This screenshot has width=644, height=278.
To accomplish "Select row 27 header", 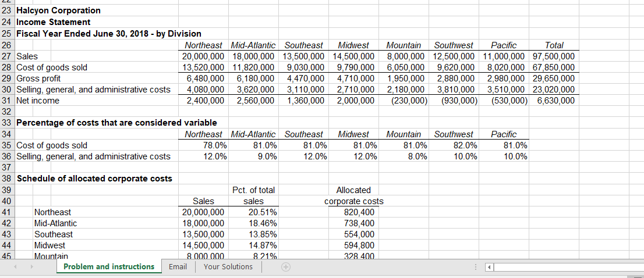I will [8, 56].
